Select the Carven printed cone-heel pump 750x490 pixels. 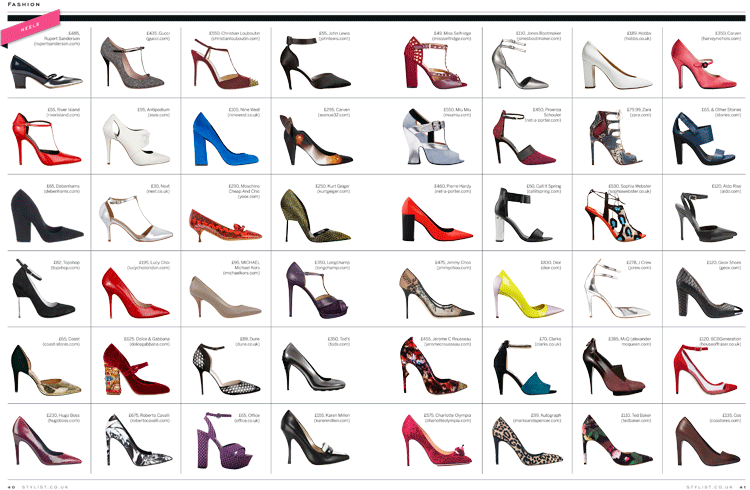(x=316, y=139)
